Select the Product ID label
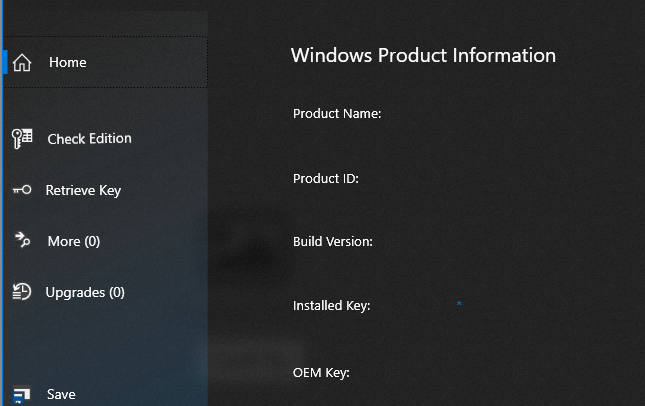 click(x=325, y=178)
